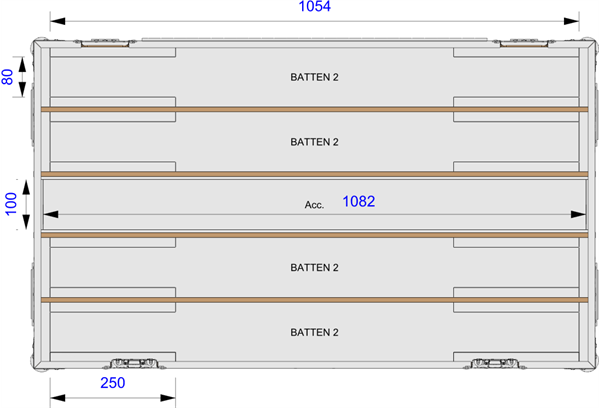Click the second BATTEN 2 label from top
Image resolution: width=600 pixels, height=408 pixels.
(315, 142)
